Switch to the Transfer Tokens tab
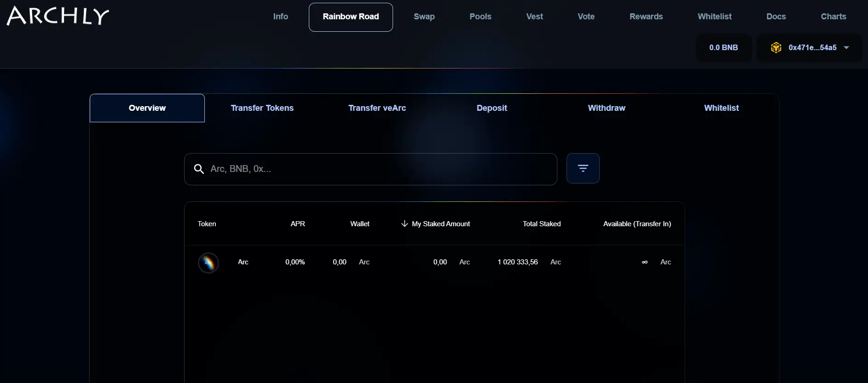This screenshot has height=383, width=868. click(x=262, y=108)
